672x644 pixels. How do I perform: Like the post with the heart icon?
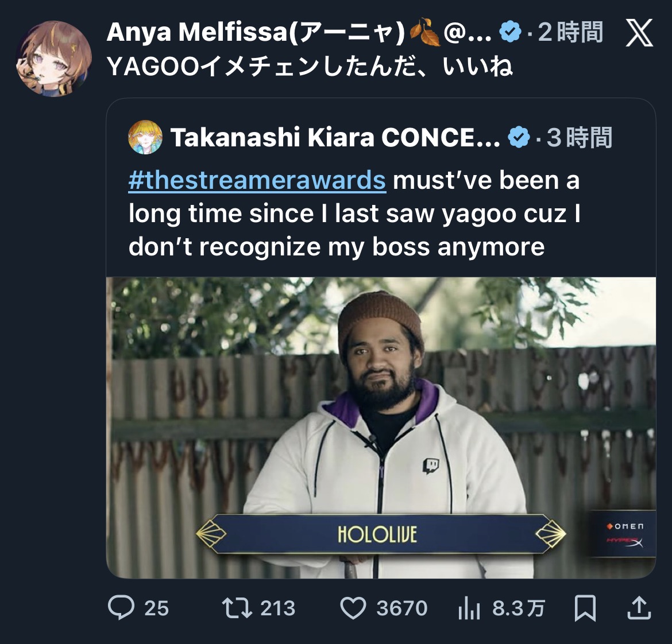click(353, 608)
